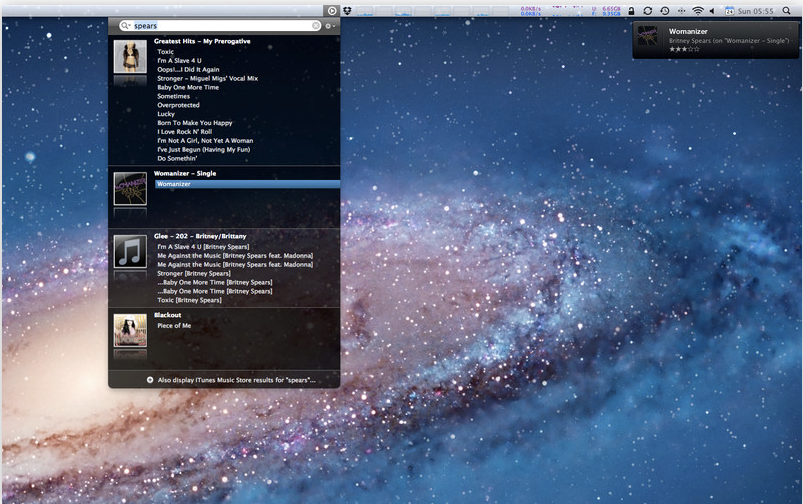Screen dimensions: 803x504
Task: Open the Wi-Fi status menu
Action: (x=698, y=11)
